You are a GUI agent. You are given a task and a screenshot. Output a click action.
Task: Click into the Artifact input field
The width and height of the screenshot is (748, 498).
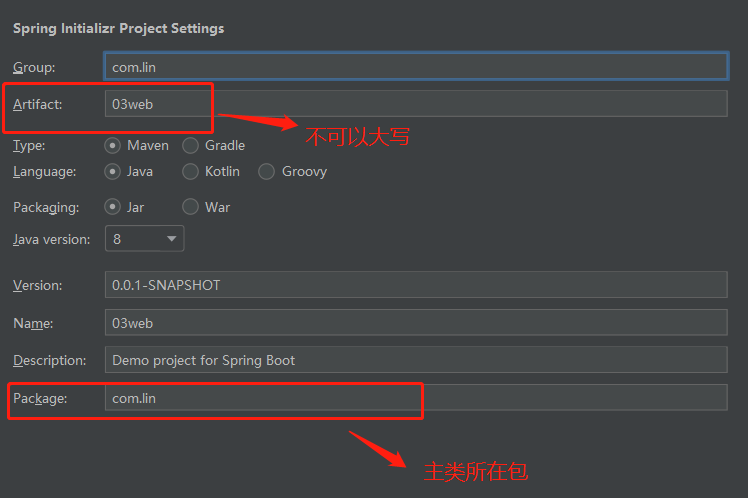(x=416, y=104)
